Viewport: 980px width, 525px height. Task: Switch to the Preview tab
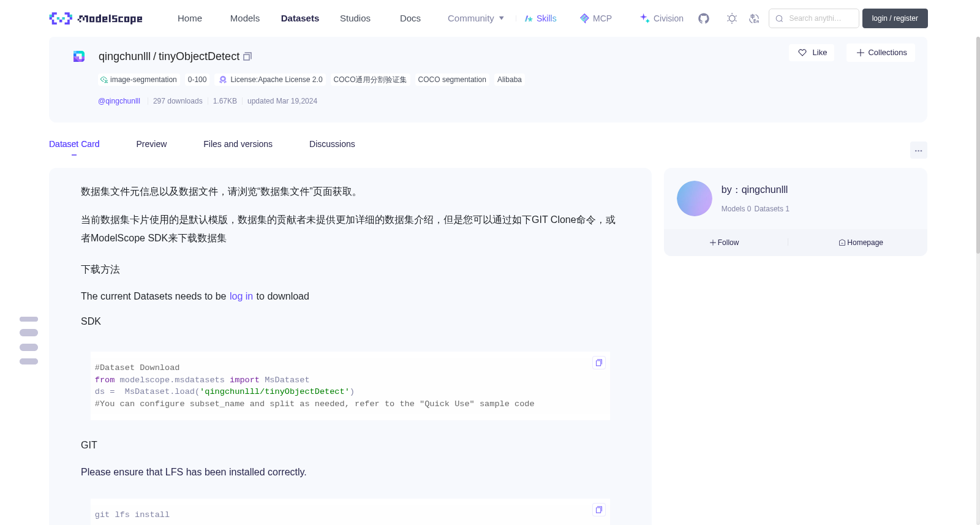pyautogui.click(x=151, y=144)
